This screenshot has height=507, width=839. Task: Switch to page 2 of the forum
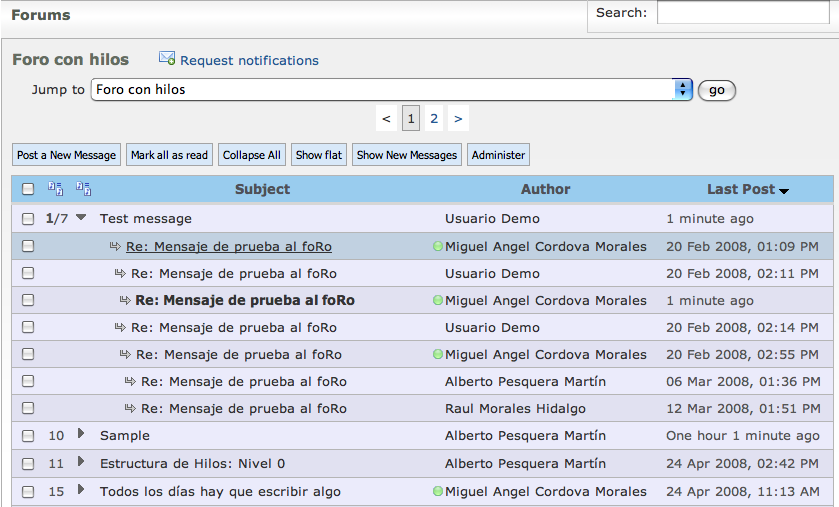click(434, 119)
